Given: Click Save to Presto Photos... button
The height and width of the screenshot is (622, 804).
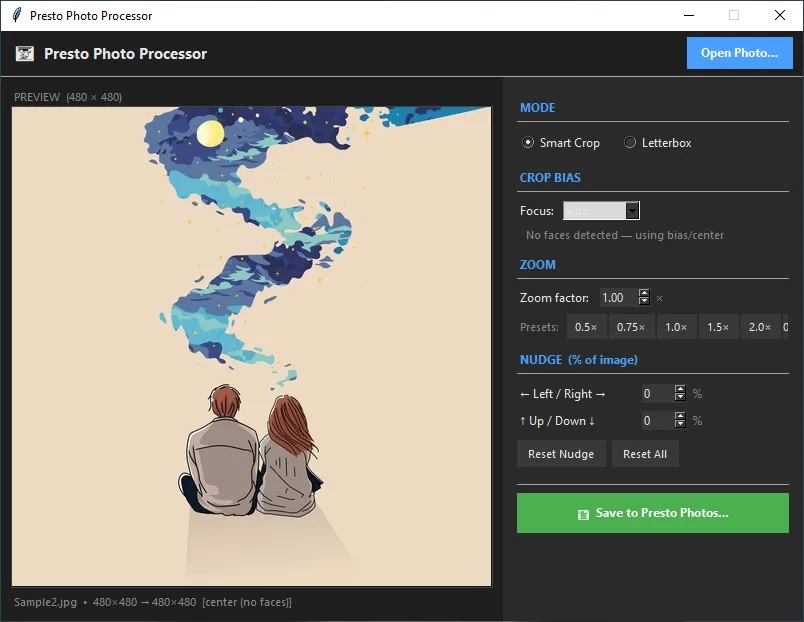Looking at the screenshot, I should pos(653,513).
